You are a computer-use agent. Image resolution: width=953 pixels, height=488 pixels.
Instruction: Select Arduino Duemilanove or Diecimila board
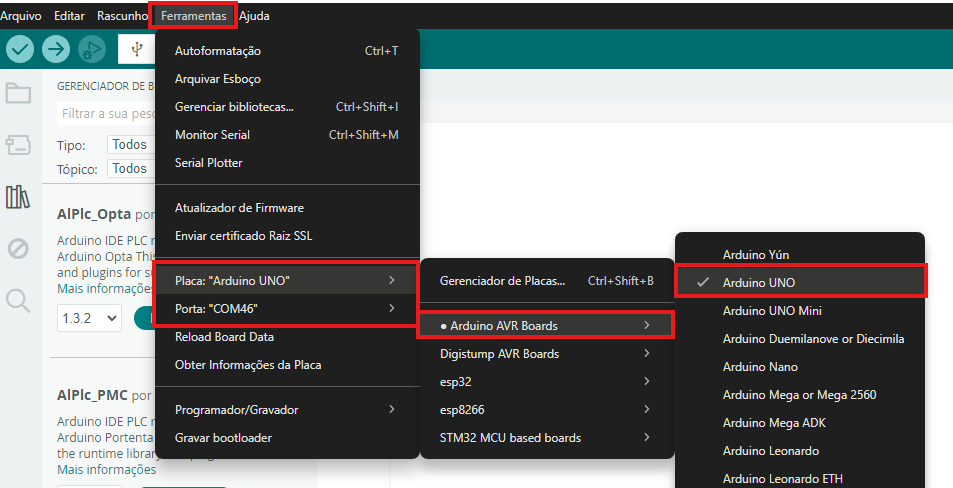click(x=800, y=339)
